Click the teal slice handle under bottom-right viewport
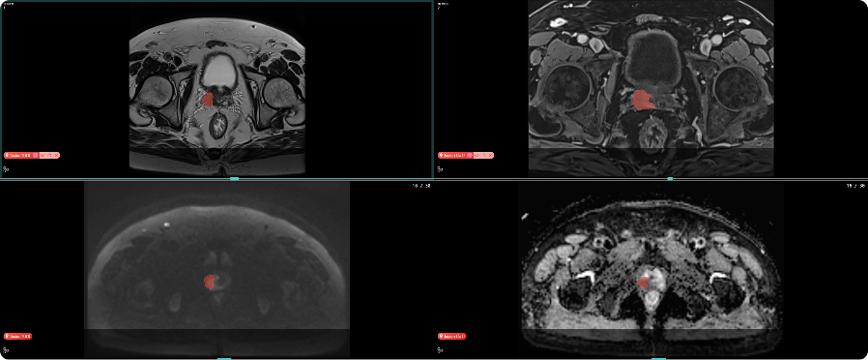Screen dimensions: 868x360 [x=658, y=358]
